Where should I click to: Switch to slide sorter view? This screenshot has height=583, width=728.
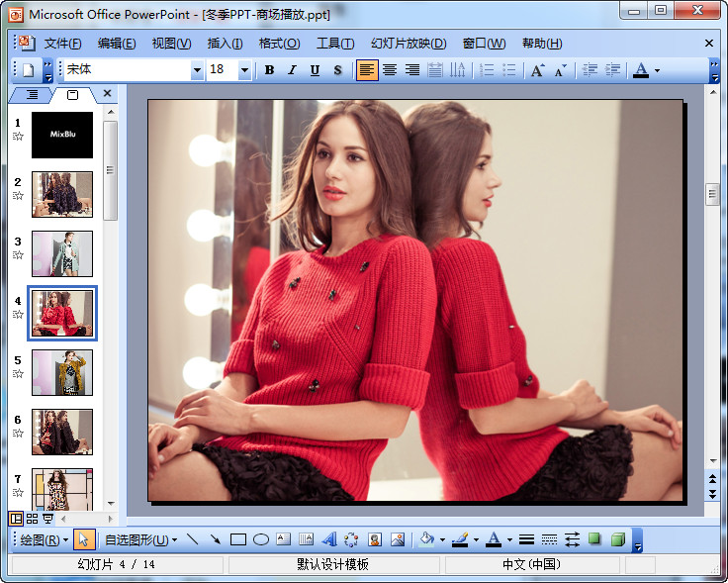(x=33, y=519)
